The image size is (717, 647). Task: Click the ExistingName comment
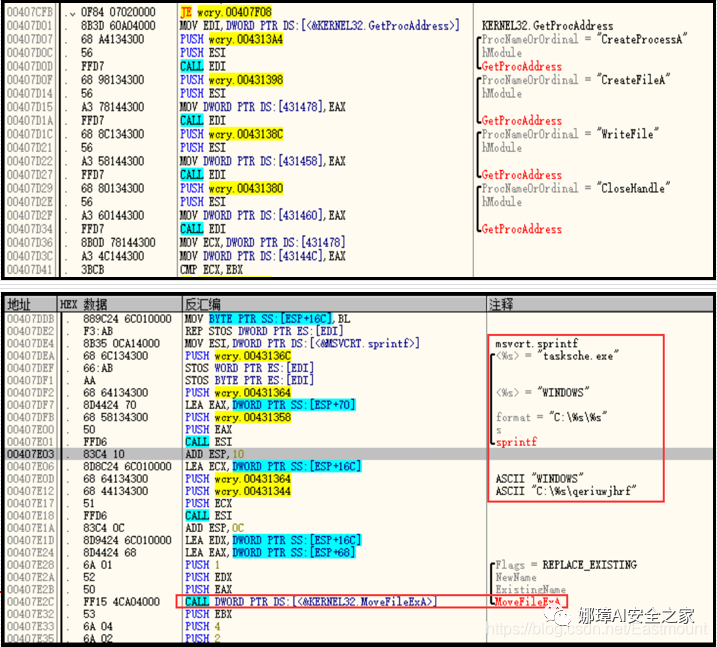point(530,590)
